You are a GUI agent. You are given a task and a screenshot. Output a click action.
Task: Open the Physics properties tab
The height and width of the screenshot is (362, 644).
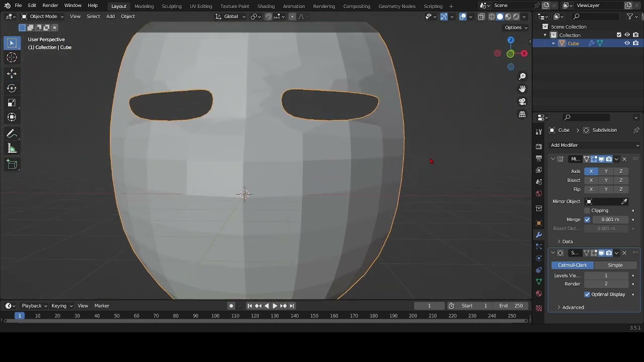539,258
